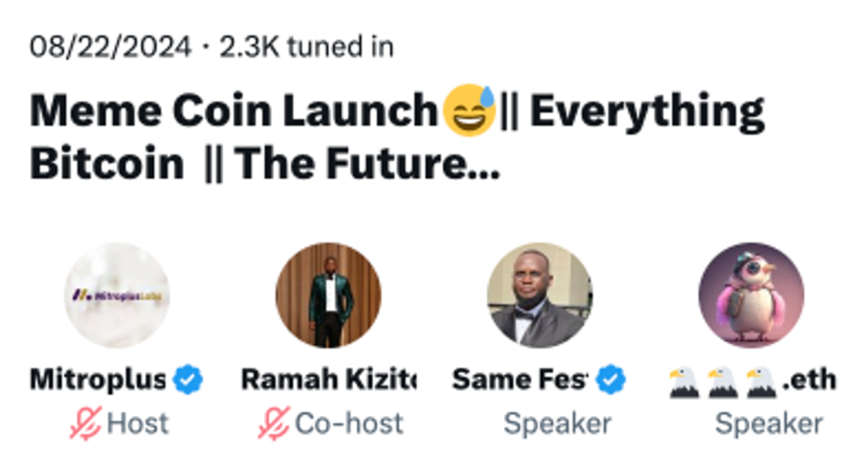Click the Host role label

138,424
